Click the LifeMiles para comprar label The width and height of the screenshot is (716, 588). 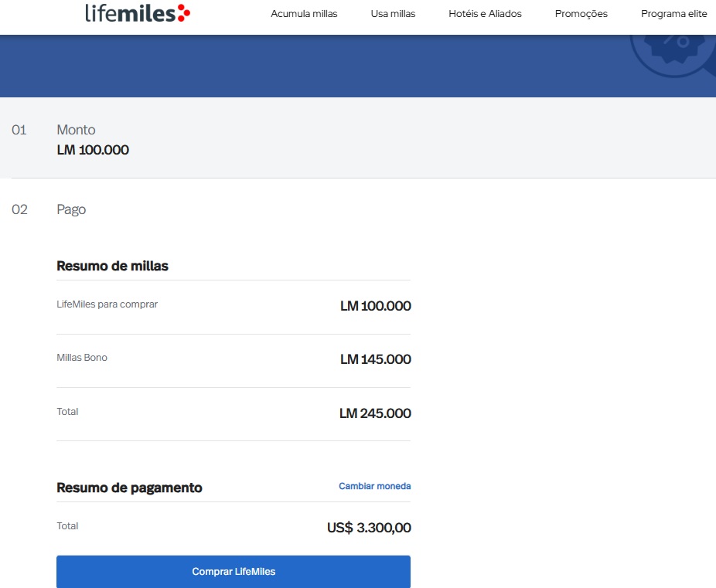107,304
